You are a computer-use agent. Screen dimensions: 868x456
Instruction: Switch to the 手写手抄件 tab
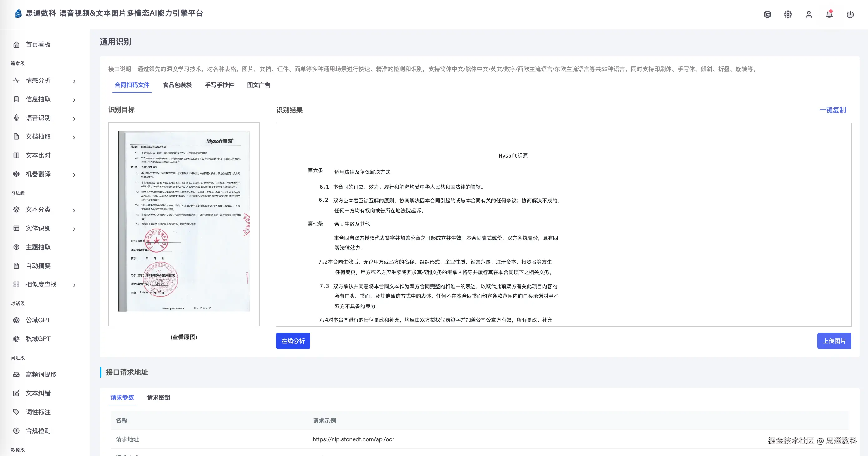pos(219,85)
